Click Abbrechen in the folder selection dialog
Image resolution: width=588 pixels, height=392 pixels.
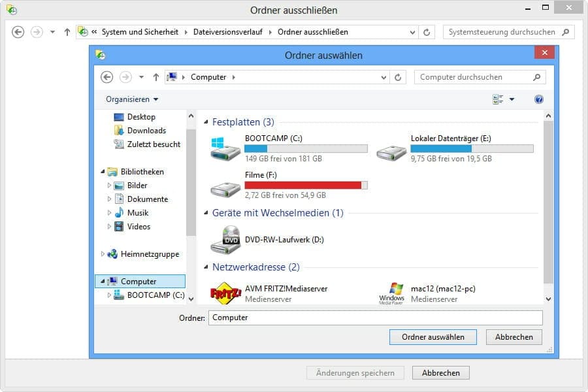[514, 337]
